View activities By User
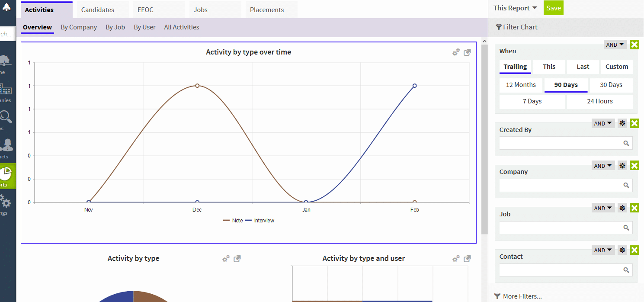644x302 pixels. tap(144, 27)
